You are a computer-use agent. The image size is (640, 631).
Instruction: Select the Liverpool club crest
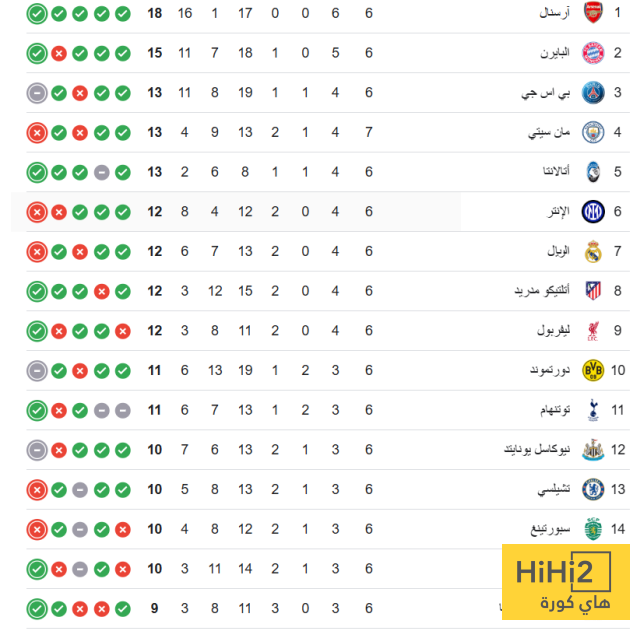point(593,331)
